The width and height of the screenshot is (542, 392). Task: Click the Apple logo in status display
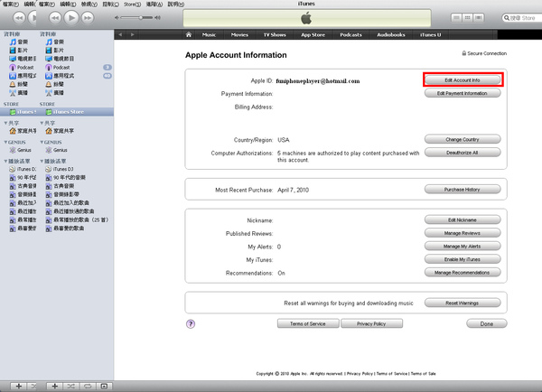tap(306, 18)
